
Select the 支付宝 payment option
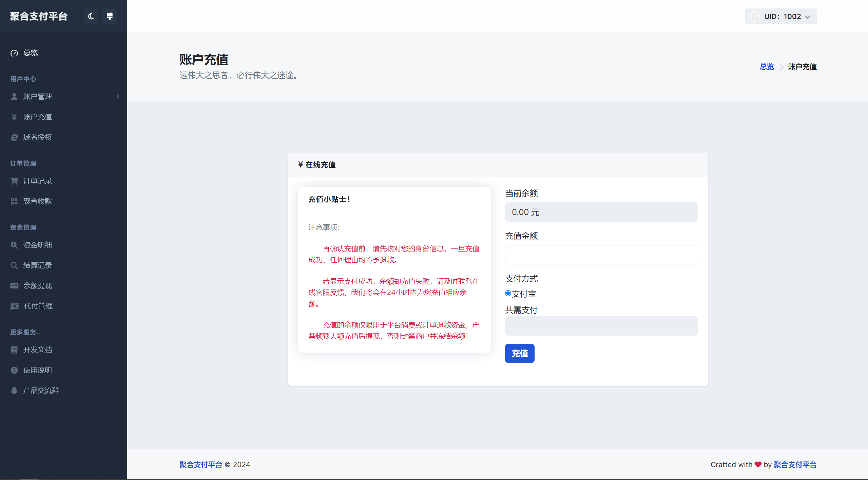coord(507,293)
